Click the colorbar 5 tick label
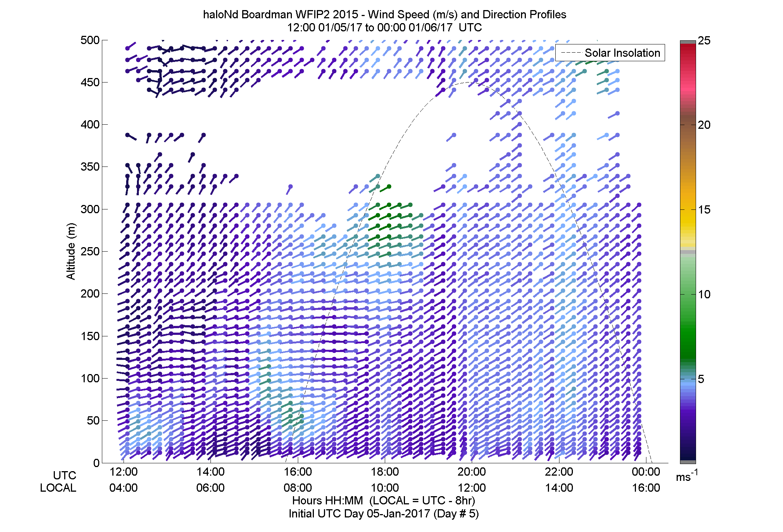Viewport: 783px width, 532px height. point(701,379)
